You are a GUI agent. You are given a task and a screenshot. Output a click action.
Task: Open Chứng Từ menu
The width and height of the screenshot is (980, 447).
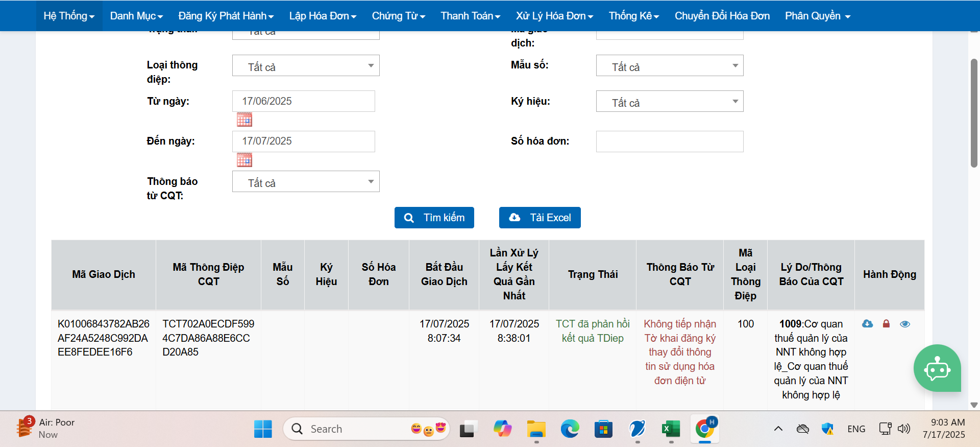coord(399,16)
